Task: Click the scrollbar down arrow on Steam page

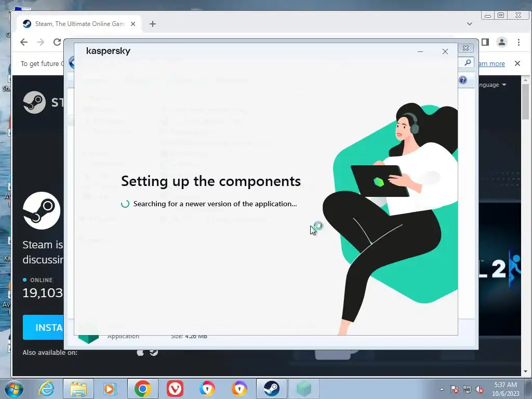Action: [525, 371]
